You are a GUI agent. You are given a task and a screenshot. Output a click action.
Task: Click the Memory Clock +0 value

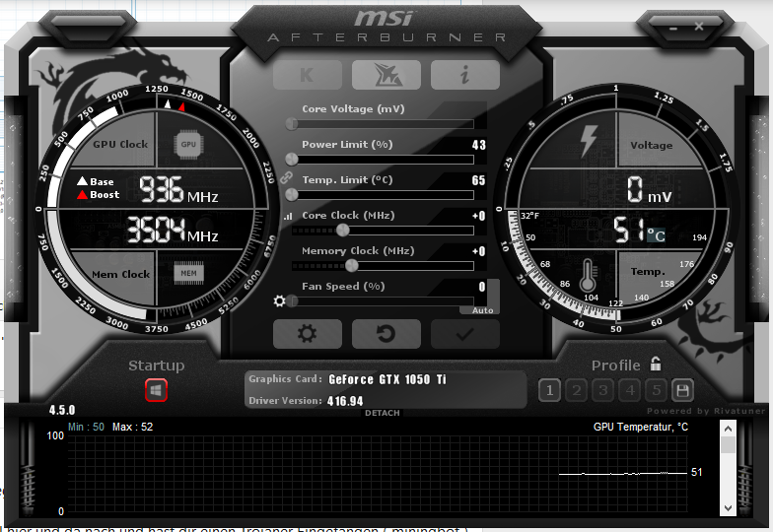pos(479,251)
